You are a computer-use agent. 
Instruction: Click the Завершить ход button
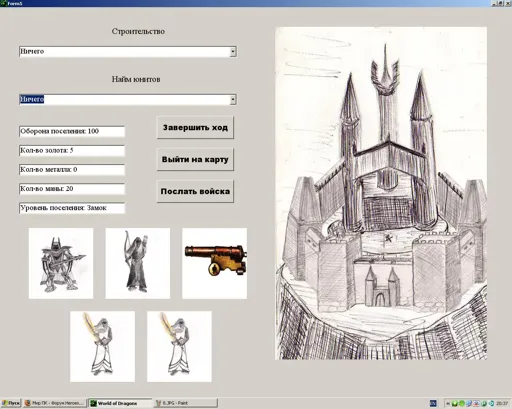coord(195,127)
